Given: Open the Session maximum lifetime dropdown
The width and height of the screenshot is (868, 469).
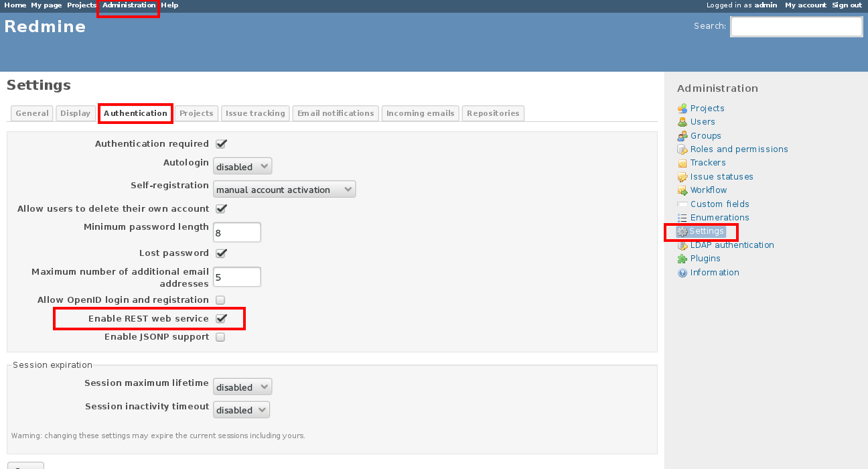Looking at the screenshot, I should 242,387.
